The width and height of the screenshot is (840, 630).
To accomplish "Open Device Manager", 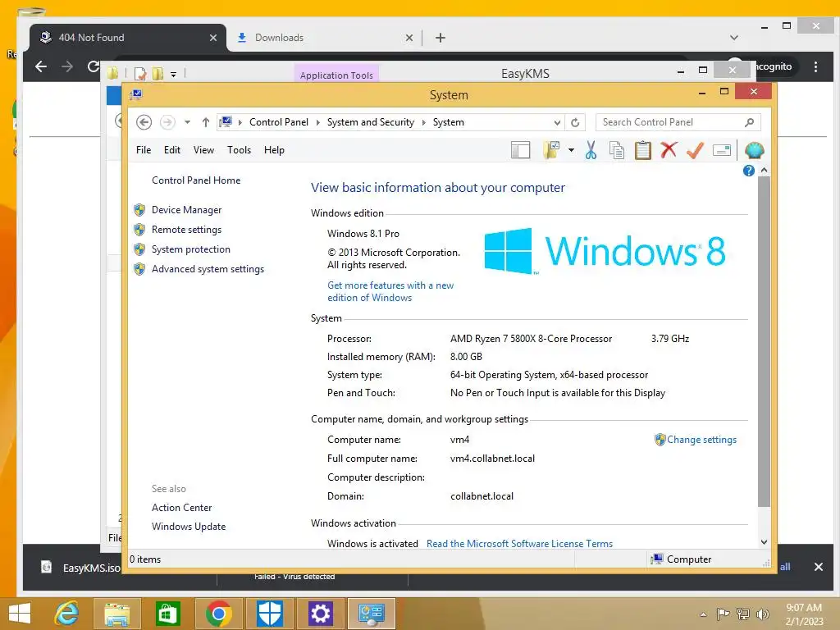I will point(186,210).
